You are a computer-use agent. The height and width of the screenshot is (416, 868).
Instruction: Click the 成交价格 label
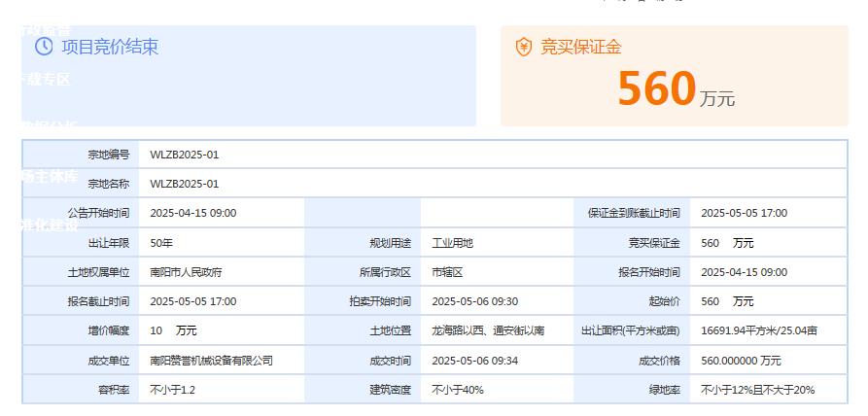pos(659,361)
